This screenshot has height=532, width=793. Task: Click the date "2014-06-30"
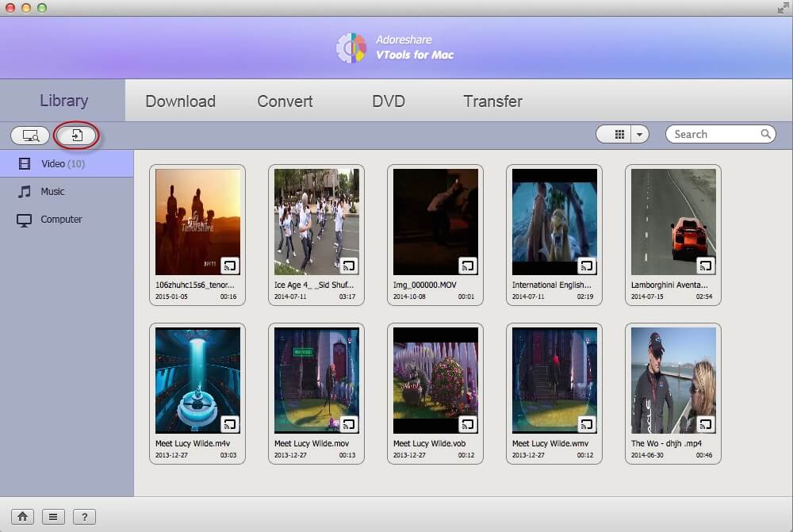tap(647, 456)
